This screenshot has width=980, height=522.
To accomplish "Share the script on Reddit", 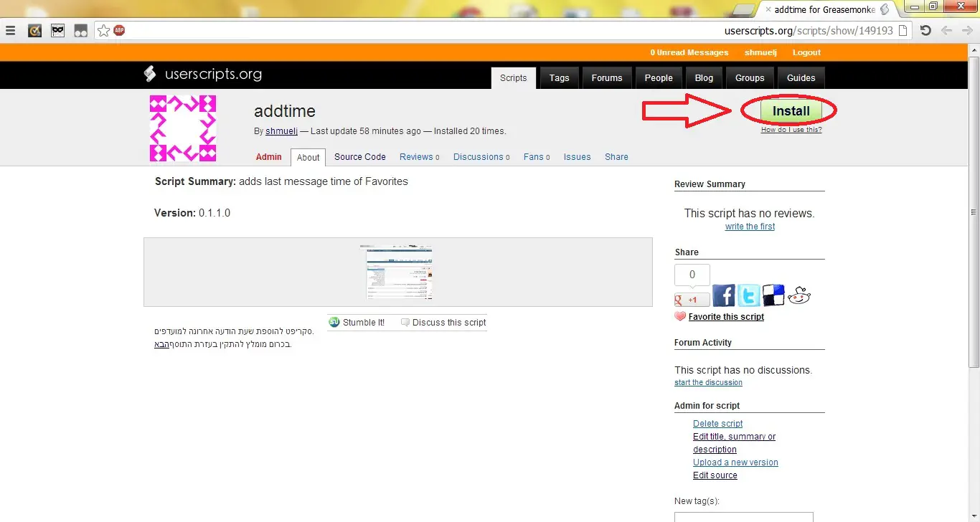I will pos(798,295).
